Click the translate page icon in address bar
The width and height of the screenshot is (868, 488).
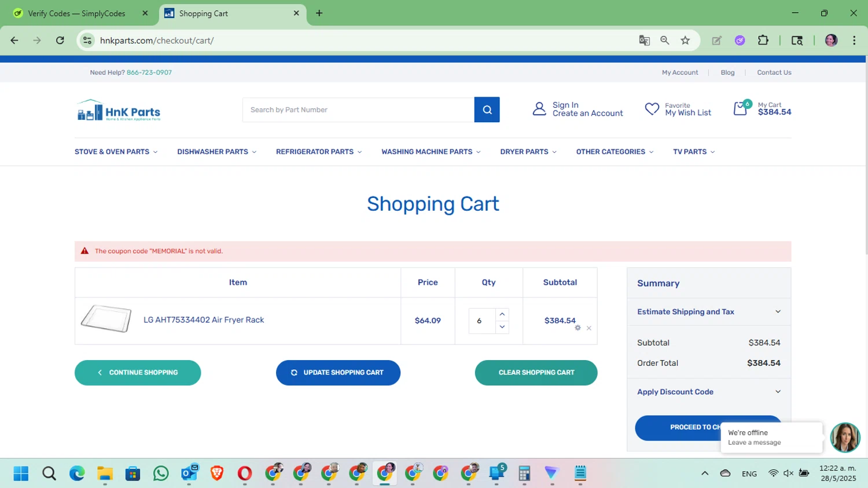644,41
